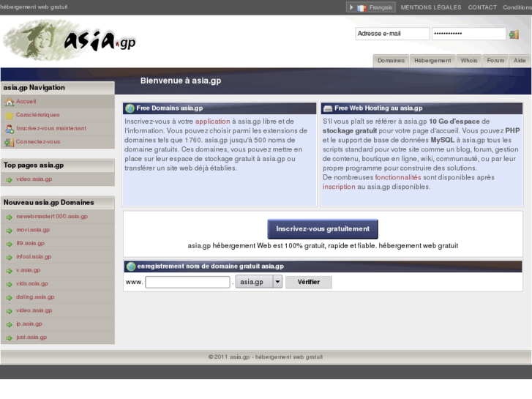The width and height of the screenshot is (532, 399).
Task: Click the user icon beside Inscrivez-vous maintenant
Action: click(10, 129)
